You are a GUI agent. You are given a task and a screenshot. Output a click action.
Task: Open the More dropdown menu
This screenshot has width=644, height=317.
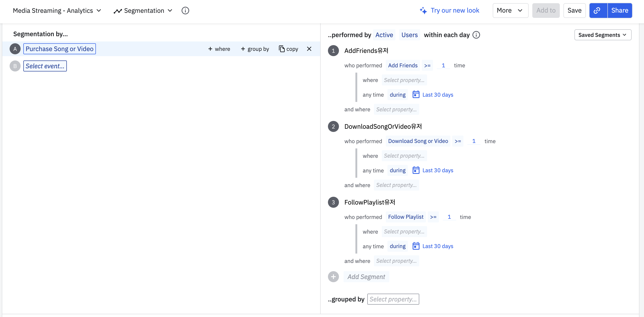[x=510, y=11]
